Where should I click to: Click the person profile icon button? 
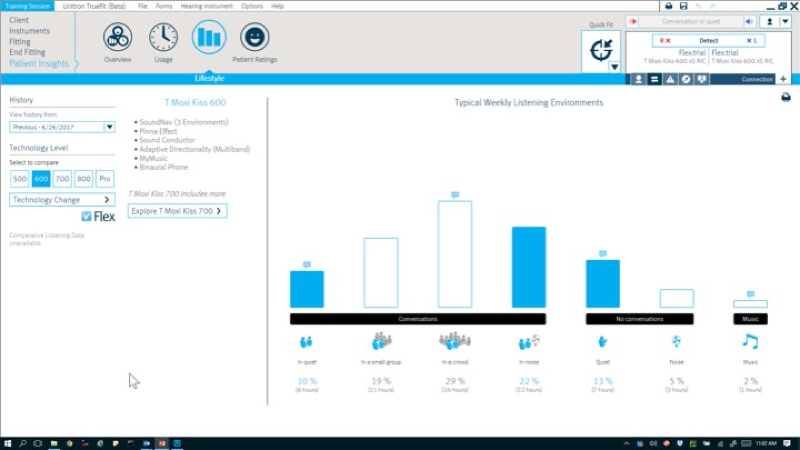(769, 21)
